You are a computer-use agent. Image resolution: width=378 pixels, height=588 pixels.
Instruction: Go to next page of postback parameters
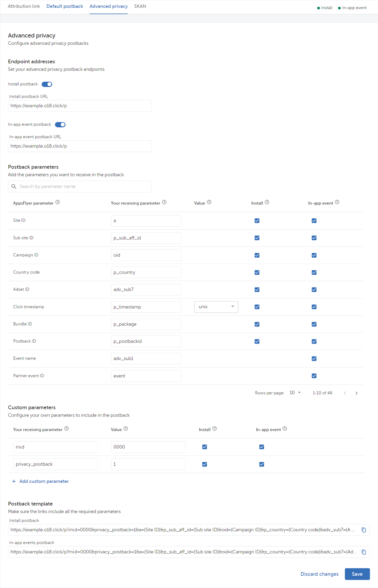tap(356, 393)
